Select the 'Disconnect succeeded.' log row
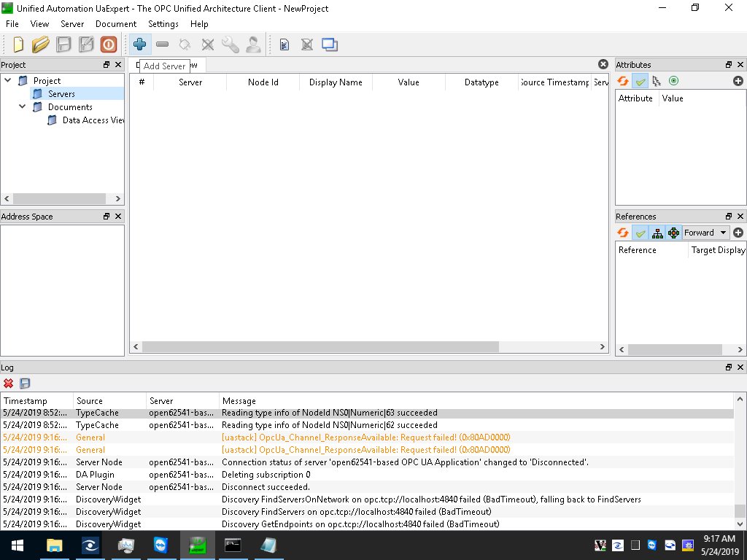The width and height of the screenshot is (747, 560). pos(367,486)
